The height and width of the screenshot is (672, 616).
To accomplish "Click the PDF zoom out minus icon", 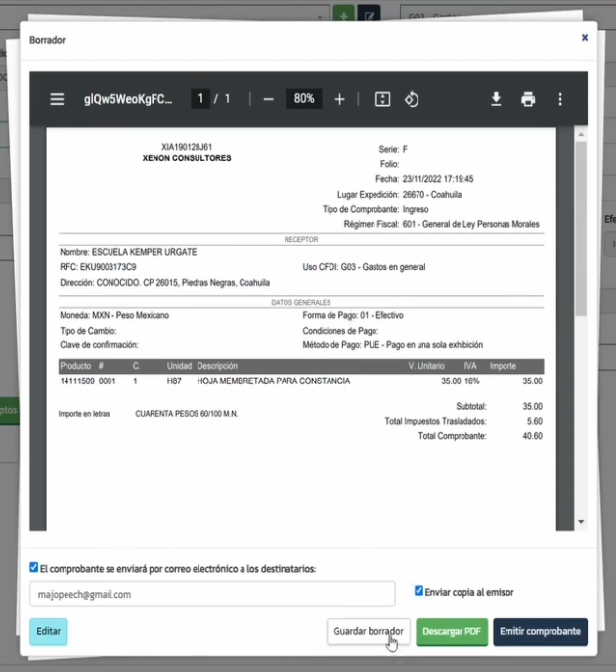I will click(268, 99).
